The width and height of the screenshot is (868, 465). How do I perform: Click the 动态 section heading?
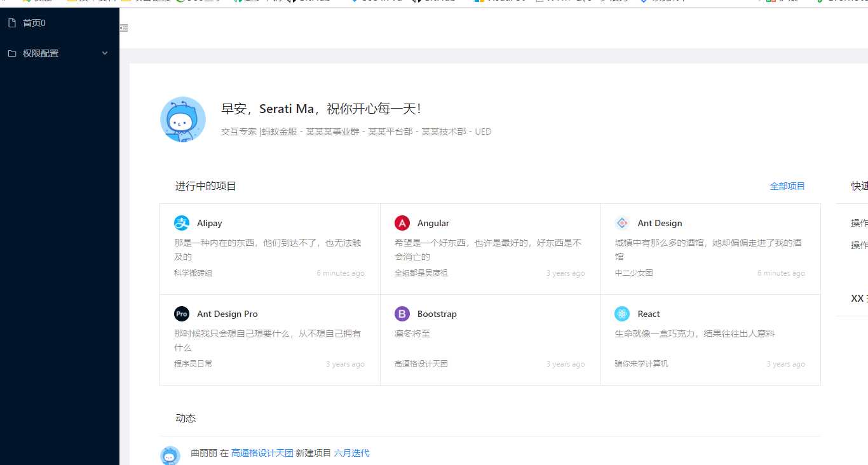(x=186, y=418)
